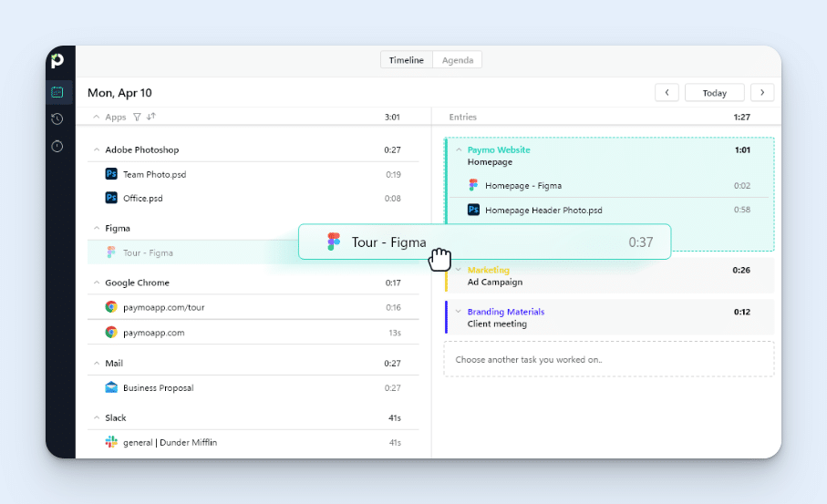Click the Figma icon beside Homepage - Figma entry
827x504 pixels.
point(473,185)
